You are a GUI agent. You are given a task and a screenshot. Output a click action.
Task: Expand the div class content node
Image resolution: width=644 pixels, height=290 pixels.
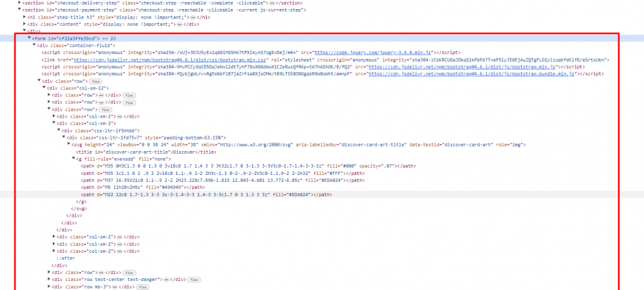24,24
